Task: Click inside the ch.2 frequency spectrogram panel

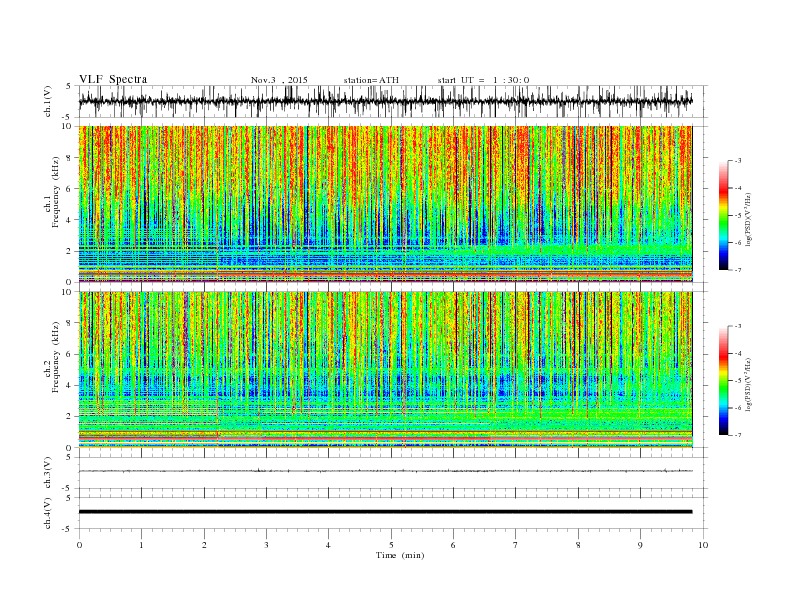Action: tap(385, 369)
